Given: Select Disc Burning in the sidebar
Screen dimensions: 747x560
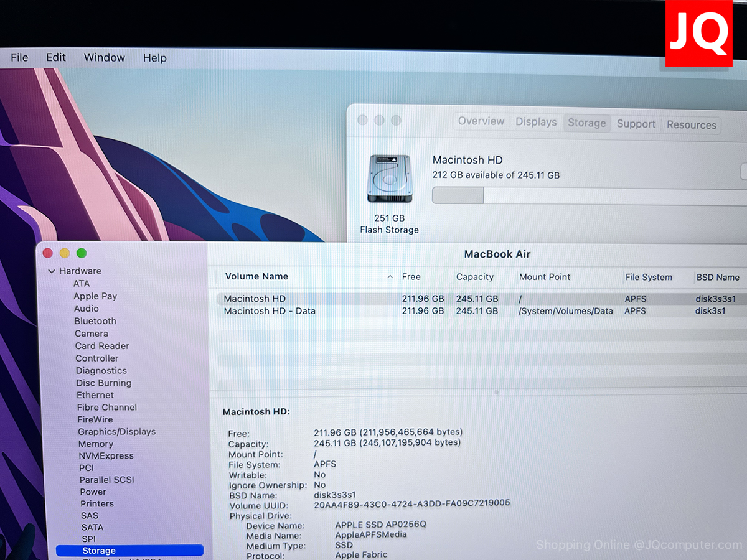Looking at the screenshot, I should pos(104,383).
